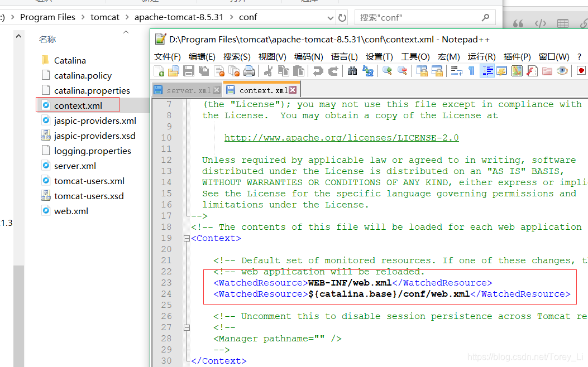The width and height of the screenshot is (588, 367).
Task: Open the Replace toolbar icon
Action: tap(368, 71)
